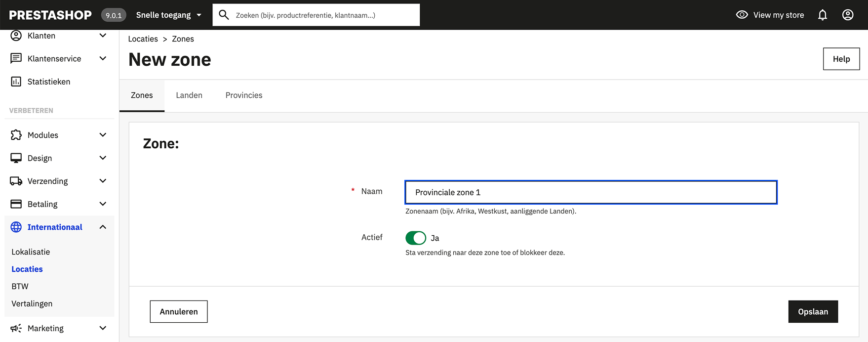Collapse the Internationaal menu chevron

(103, 227)
